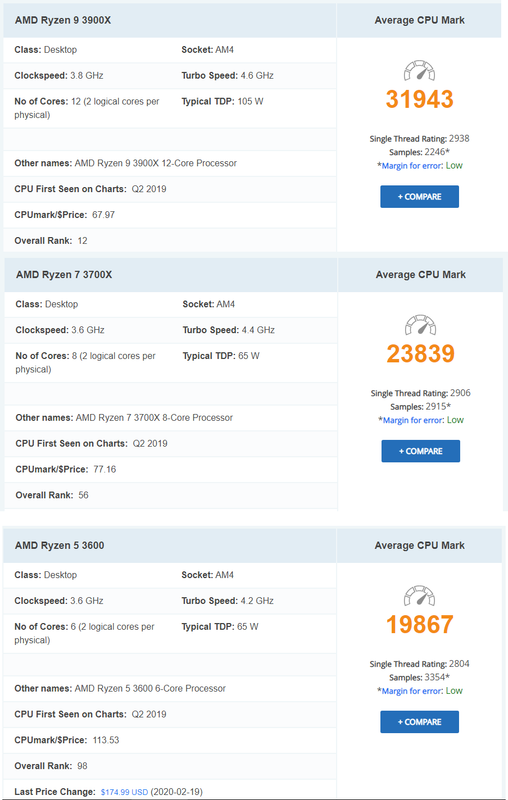Click Single Thread Rating 2804

419,664
